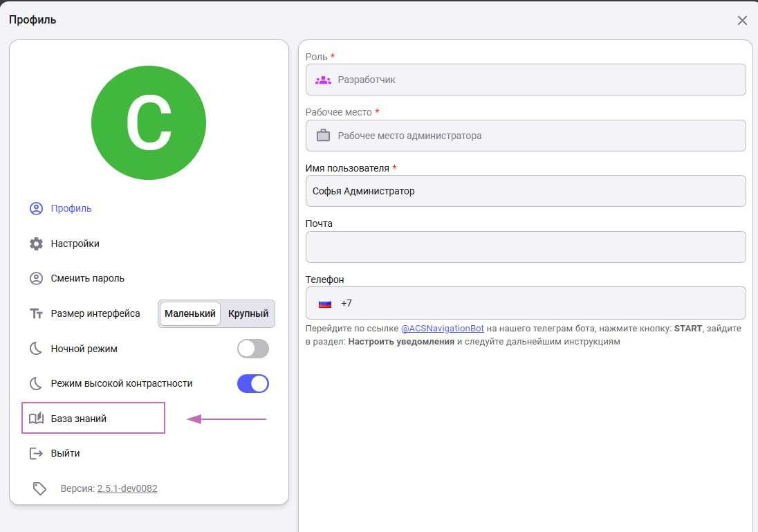
Task: Open the База знаний menu item
Action: 79,419
